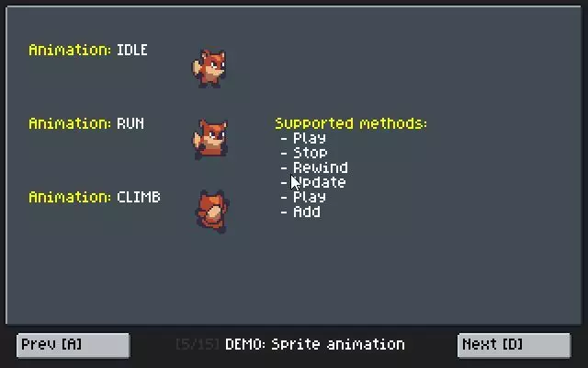Viewport: 588px width, 368px height.
Task: Click the 5/15 page counter
Action: [x=198, y=344]
